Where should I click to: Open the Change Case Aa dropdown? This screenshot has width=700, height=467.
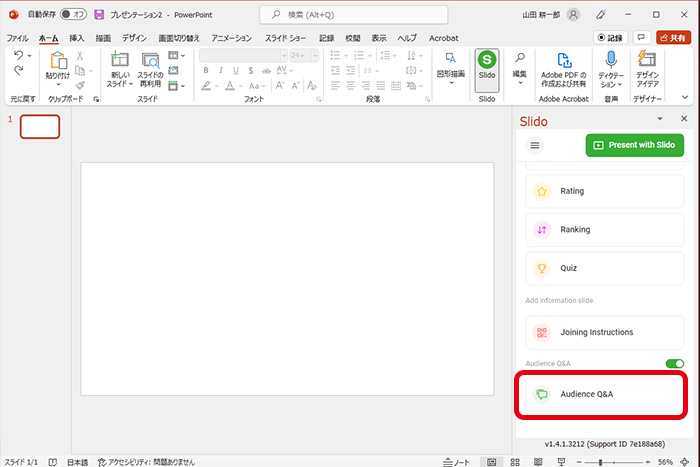257,86
